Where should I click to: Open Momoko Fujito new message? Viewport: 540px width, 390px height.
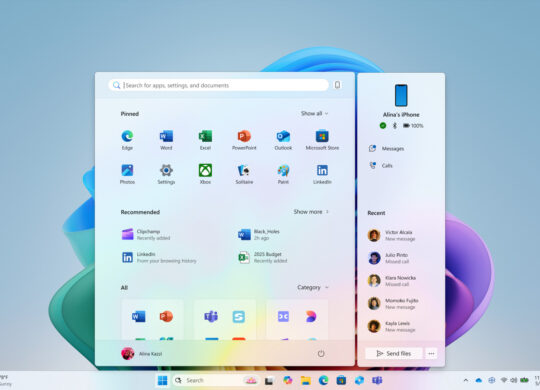(393, 304)
